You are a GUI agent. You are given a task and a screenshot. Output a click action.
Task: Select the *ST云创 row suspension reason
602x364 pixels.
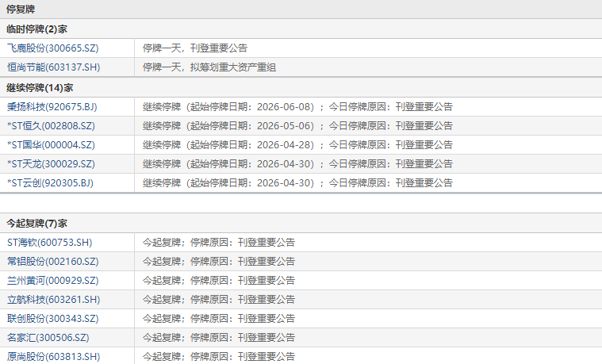click(297, 182)
